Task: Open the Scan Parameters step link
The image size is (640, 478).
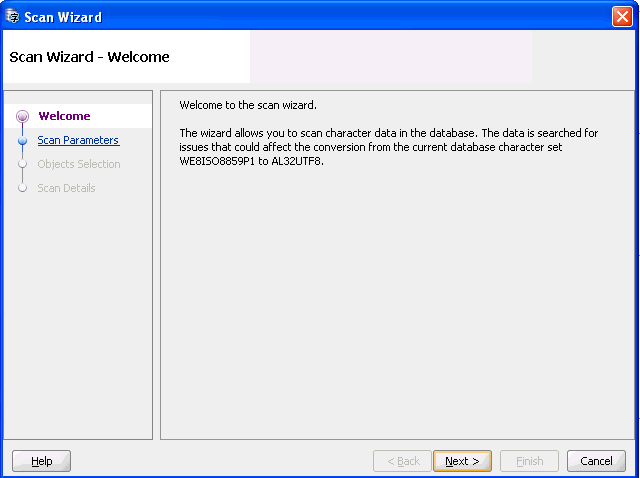Action: (78, 141)
